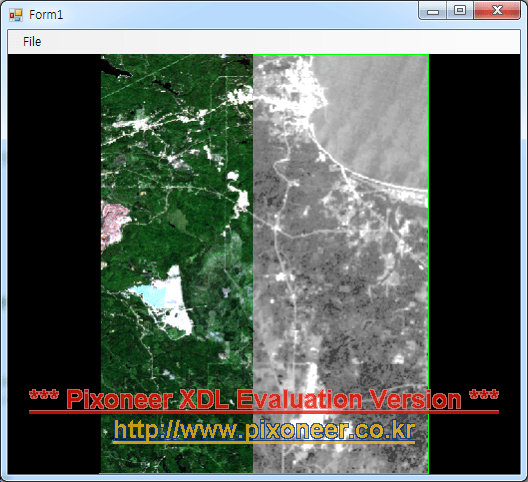Minimize the Form1 window
Screen dimensions: 528x482
(x=433, y=11)
